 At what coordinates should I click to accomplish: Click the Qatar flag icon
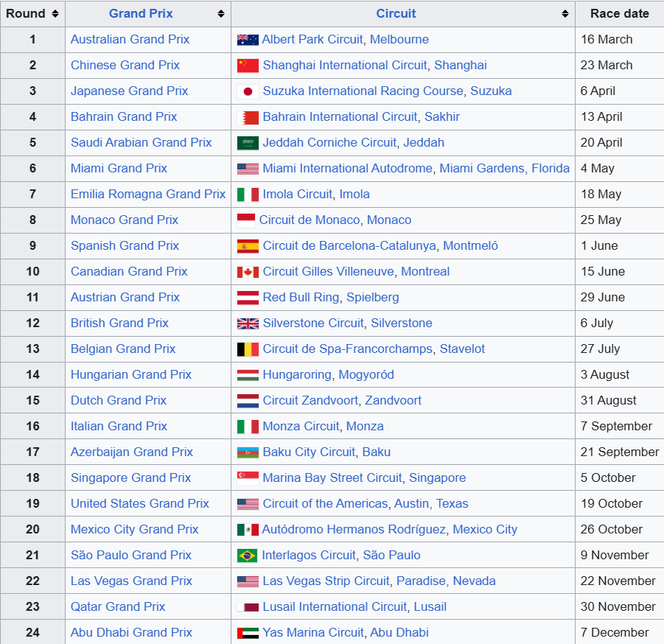(248, 607)
